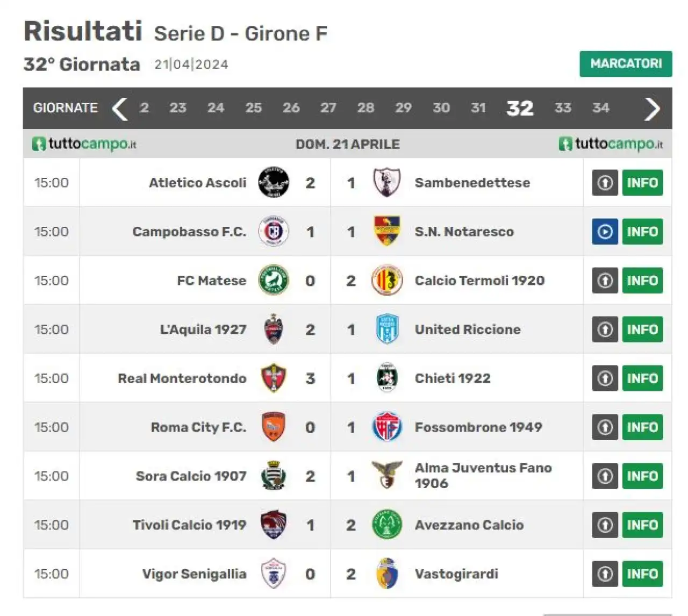Click grey arrow icon on Atletico Ascoli row
Image resolution: width=688 pixels, height=616 pixels.
coord(605,182)
